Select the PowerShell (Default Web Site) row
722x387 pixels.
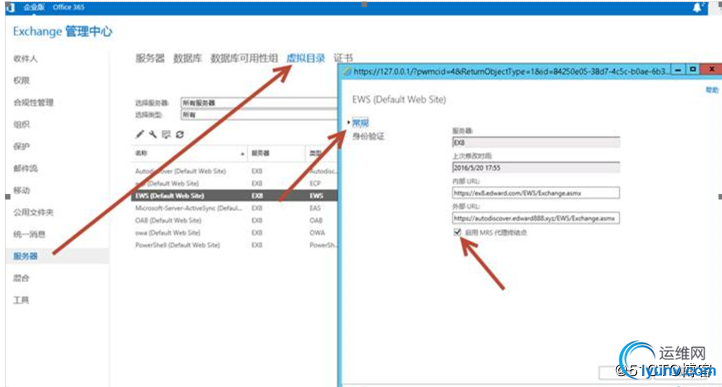[x=234, y=245]
